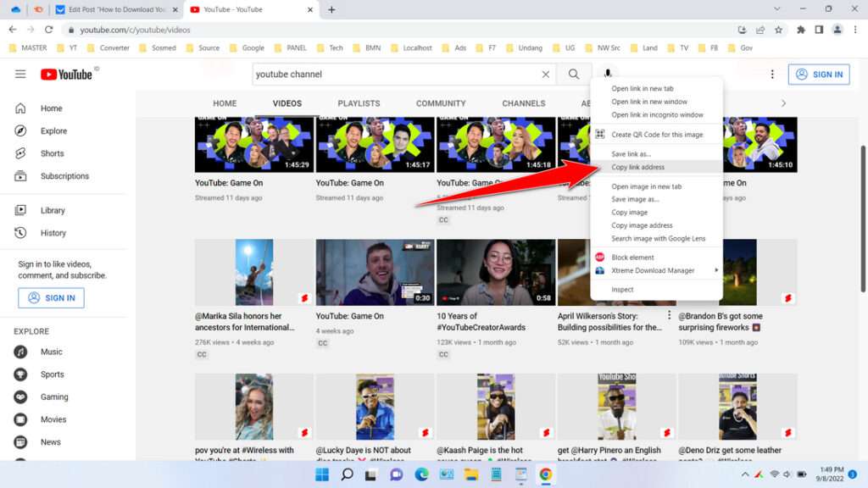Switch to Edit Post browser tab
Screen dimensions: 868x488
[x=116, y=9]
